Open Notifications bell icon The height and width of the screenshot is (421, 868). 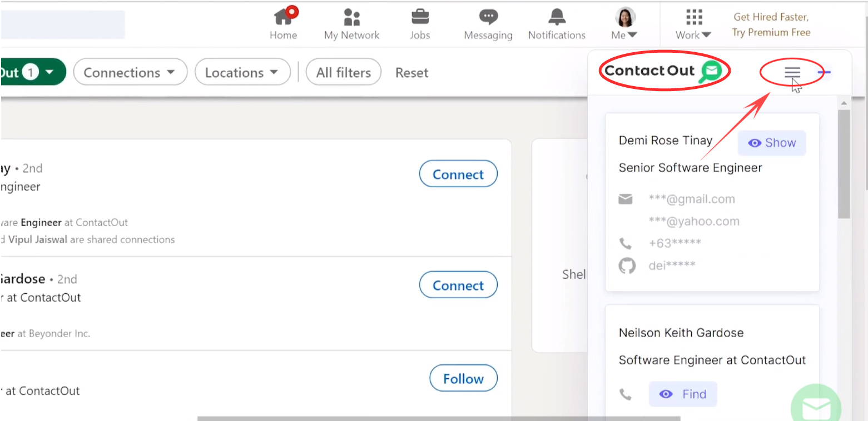557,17
